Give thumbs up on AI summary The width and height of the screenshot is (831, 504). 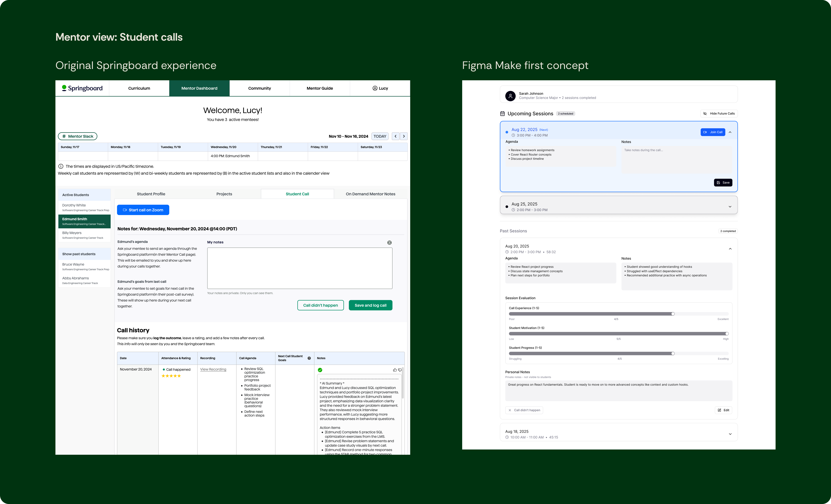[395, 370]
